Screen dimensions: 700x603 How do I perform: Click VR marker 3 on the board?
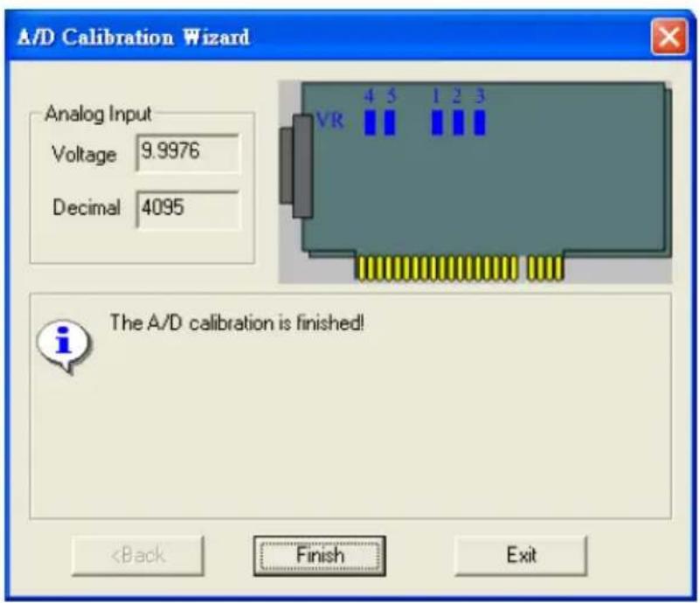(x=480, y=122)
